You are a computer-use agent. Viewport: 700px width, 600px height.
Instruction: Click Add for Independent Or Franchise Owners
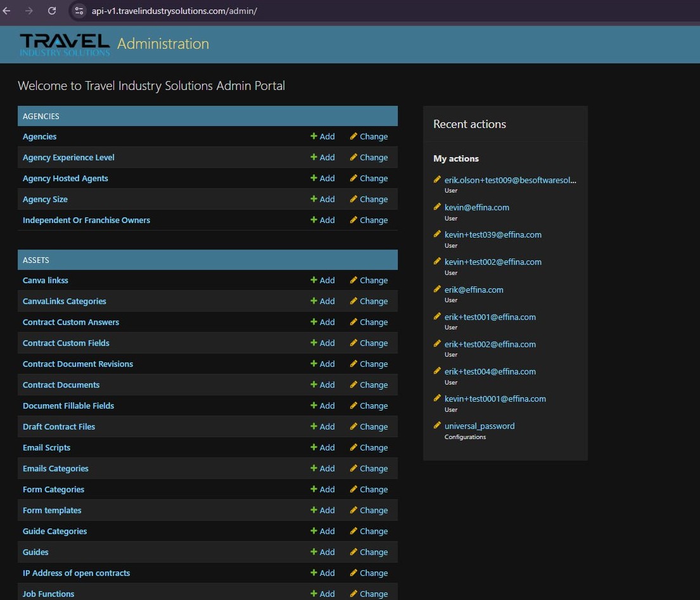(x=322, y=220)
